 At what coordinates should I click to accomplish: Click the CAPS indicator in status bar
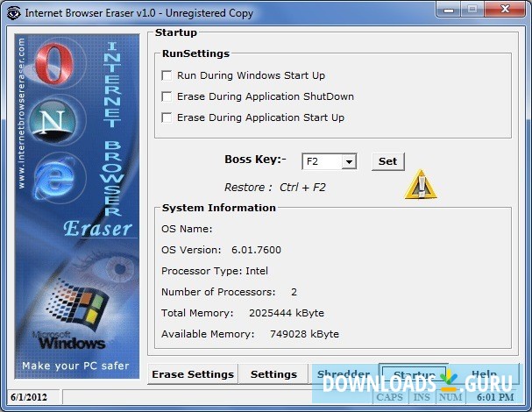click(x=389, y=397)
